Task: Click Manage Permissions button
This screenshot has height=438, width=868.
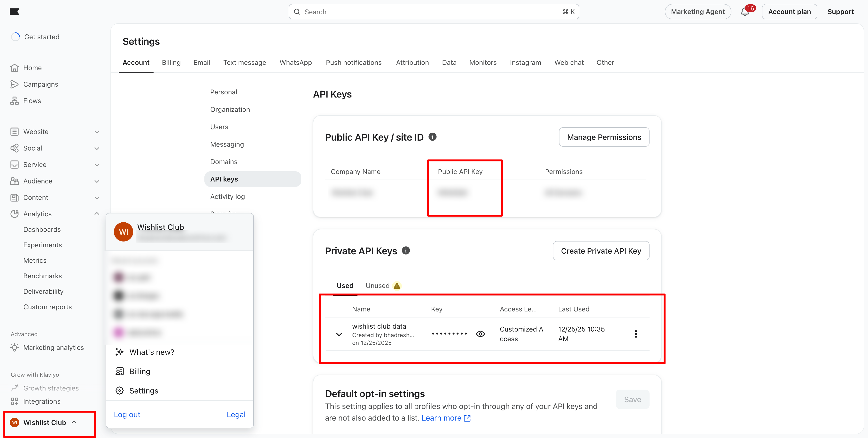Action: pyautogui.click(x=604, y=137)
